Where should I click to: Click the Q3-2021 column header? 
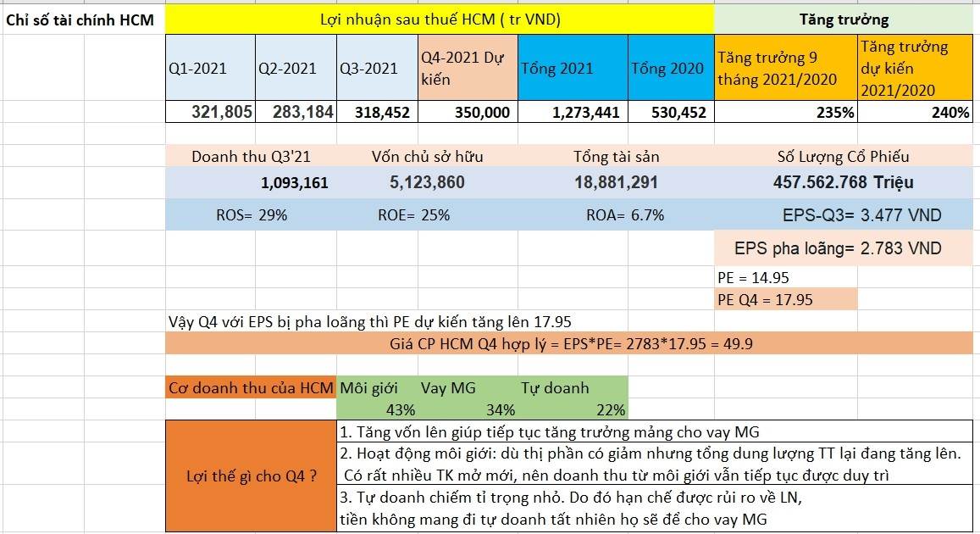[378, 68]
